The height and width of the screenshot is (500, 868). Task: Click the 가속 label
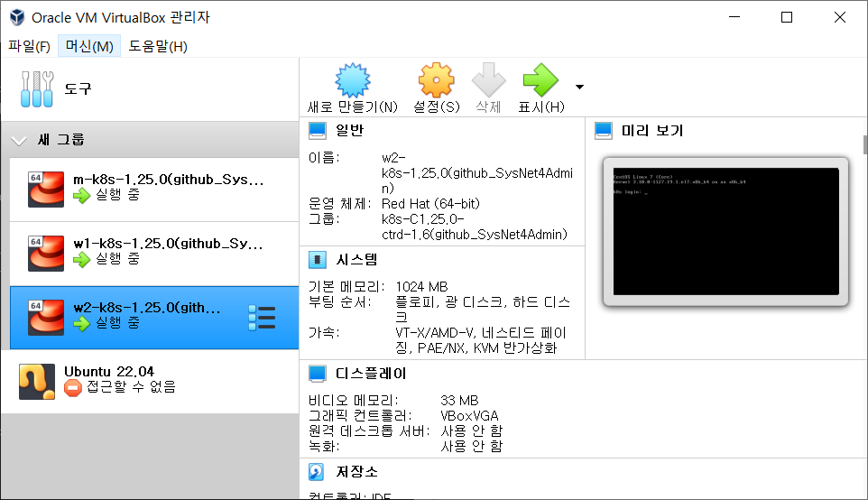click(324, 333)
